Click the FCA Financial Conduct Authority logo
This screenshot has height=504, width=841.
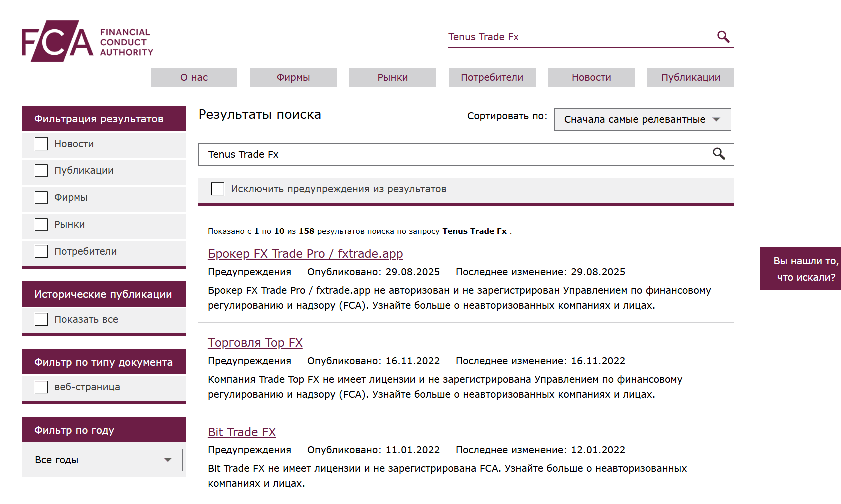coord(87,41)
